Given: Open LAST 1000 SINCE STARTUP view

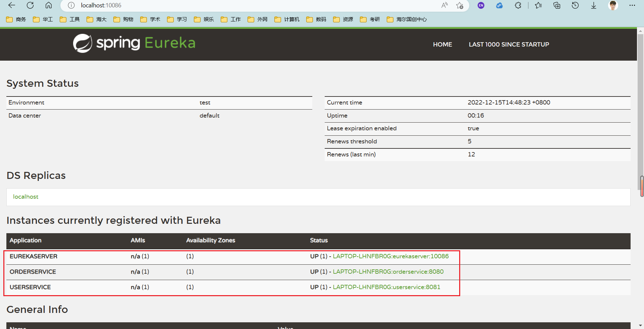Looking at the screenshot, I should 508,44.
